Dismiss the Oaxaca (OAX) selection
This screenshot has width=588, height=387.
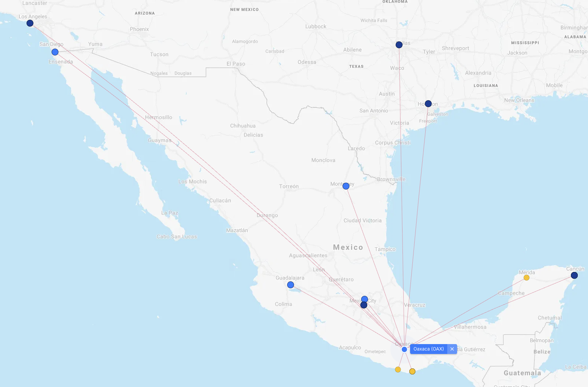(452, 349)
